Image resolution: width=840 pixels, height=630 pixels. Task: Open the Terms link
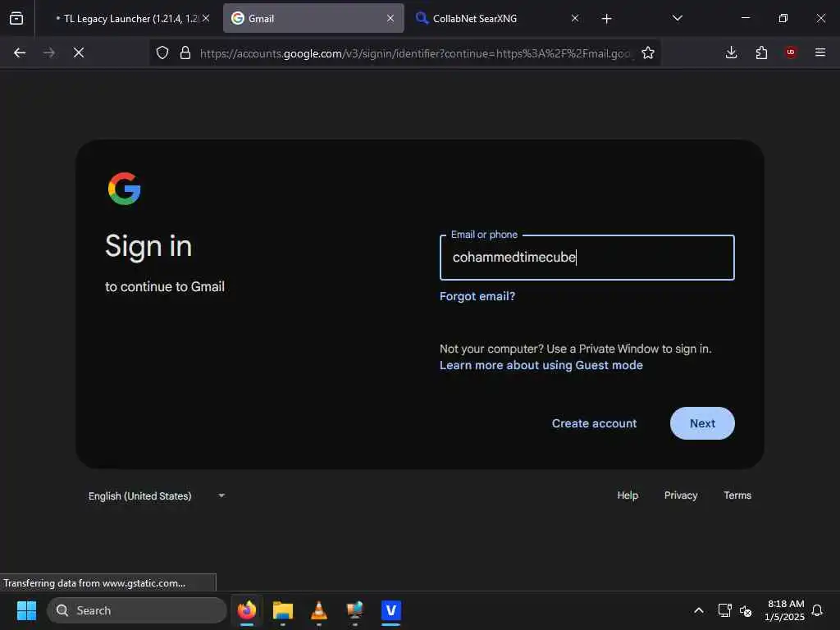(x=737, y=495)
